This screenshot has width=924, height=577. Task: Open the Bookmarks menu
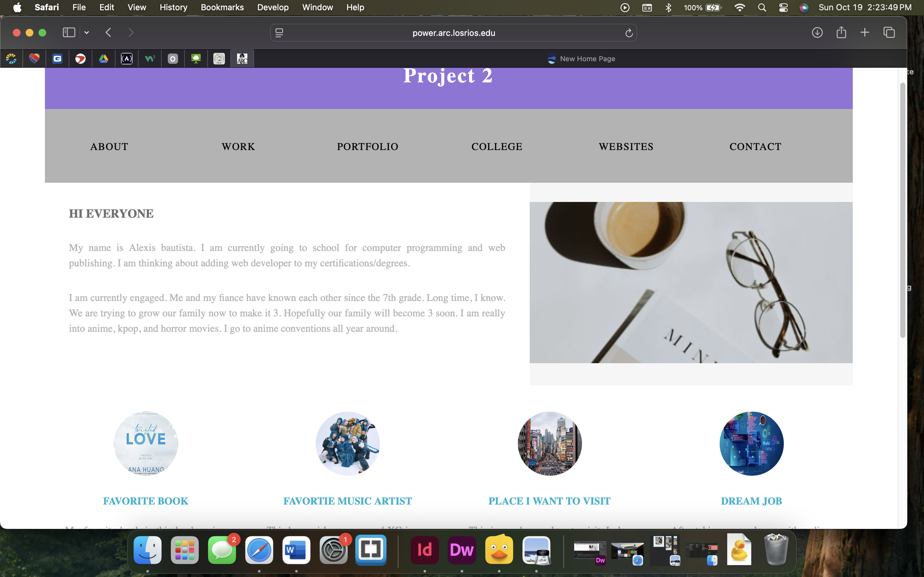tap(222, 7)
